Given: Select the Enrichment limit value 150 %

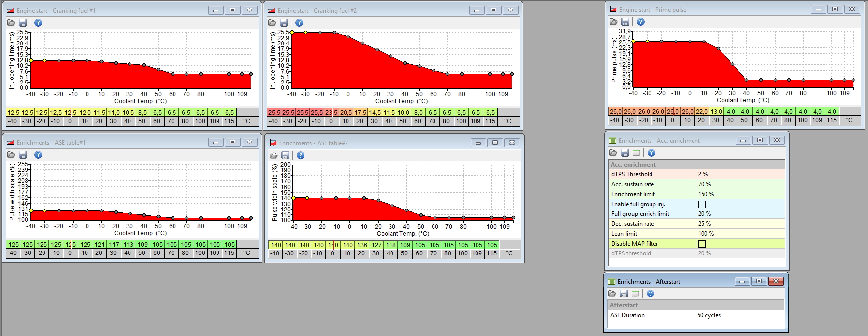Looking at the screenshot, I should pyautogui.click(x=706, y=194).
